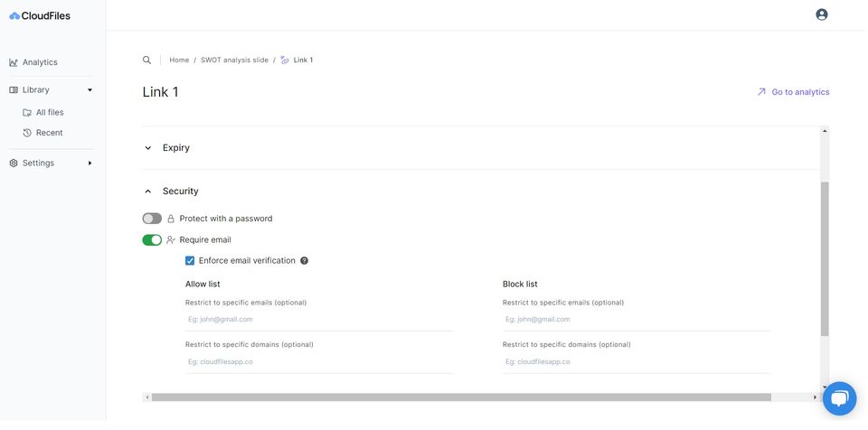Screen dimensions: 868x430
Task: Open SWOT analysis slide breadcrumb
Action: tap(234, 60)
